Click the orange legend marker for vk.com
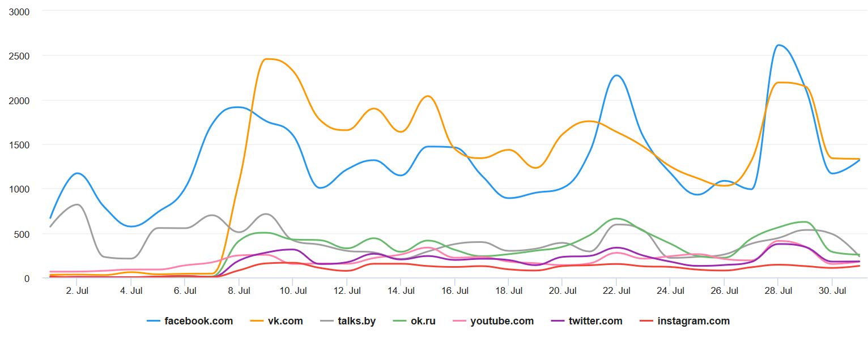Viewport: 868px width, 338px height. tap(258, 321)
